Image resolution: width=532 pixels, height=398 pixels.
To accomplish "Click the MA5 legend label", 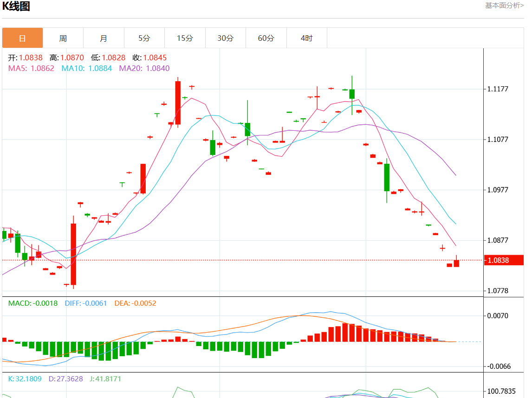I will [x=31, y=68].
